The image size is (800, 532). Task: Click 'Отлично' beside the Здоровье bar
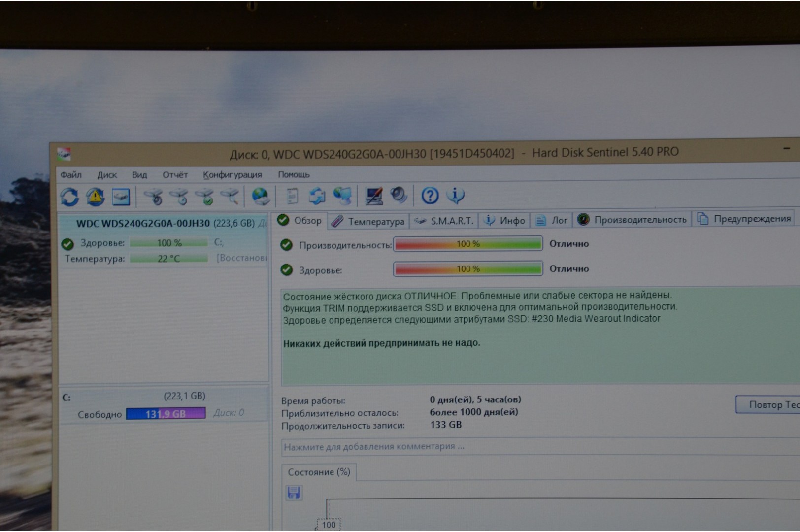(x=569, y=268)
